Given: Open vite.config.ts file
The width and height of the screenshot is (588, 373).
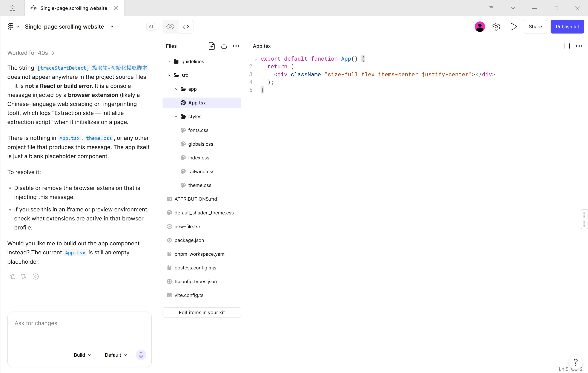Looking at the screenshot, I should [202, 295].
